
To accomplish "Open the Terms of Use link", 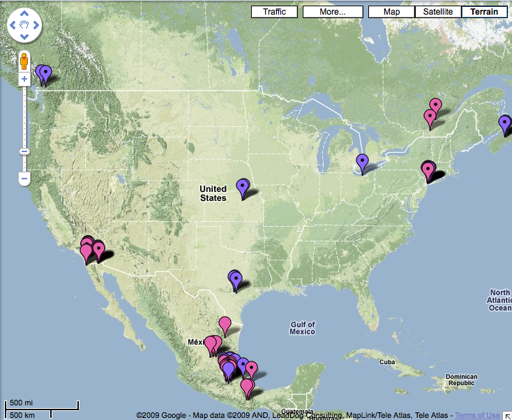I will tap(477, 415).
